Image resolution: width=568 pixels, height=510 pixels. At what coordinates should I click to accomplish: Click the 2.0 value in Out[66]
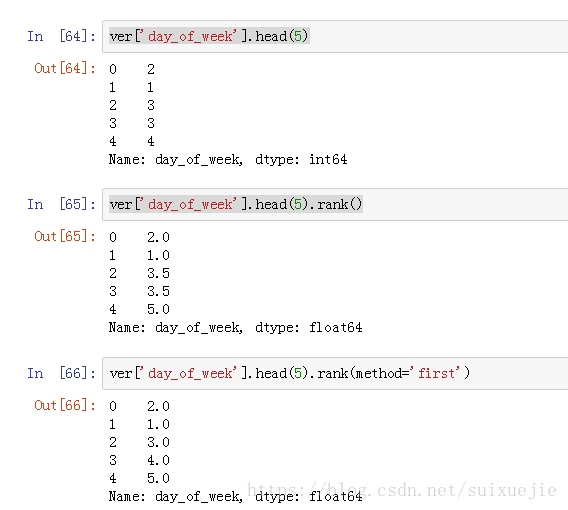158,406
